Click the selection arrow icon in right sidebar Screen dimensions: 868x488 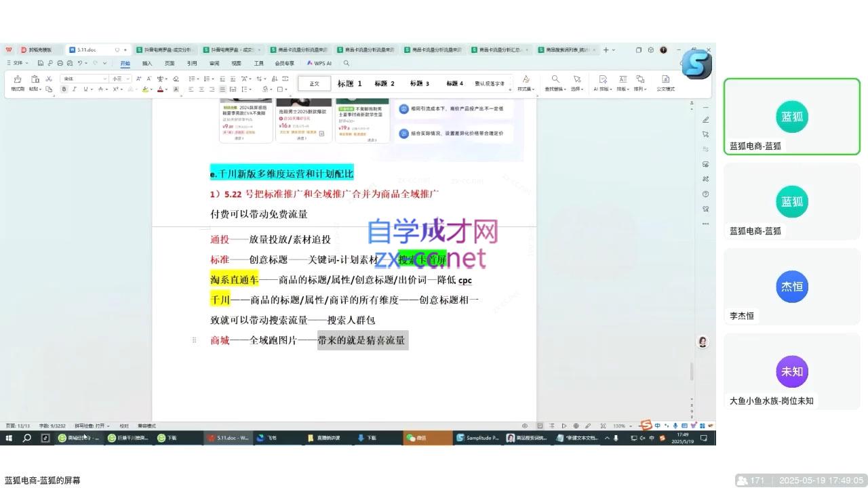click(706, 134)
